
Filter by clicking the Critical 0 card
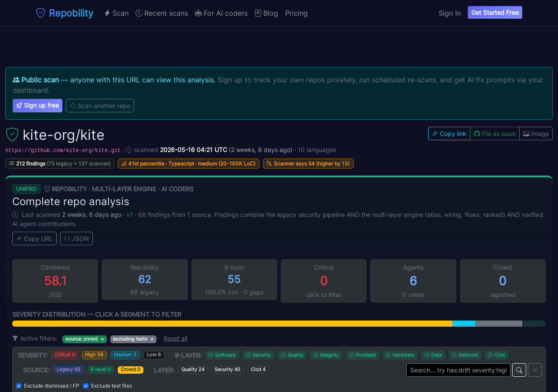coord(323,281)
